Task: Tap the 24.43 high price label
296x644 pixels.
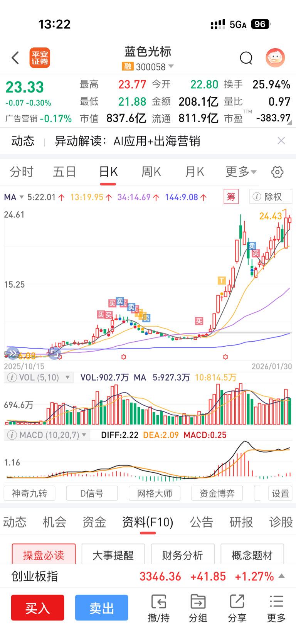Action: click(x=271, y=216)
